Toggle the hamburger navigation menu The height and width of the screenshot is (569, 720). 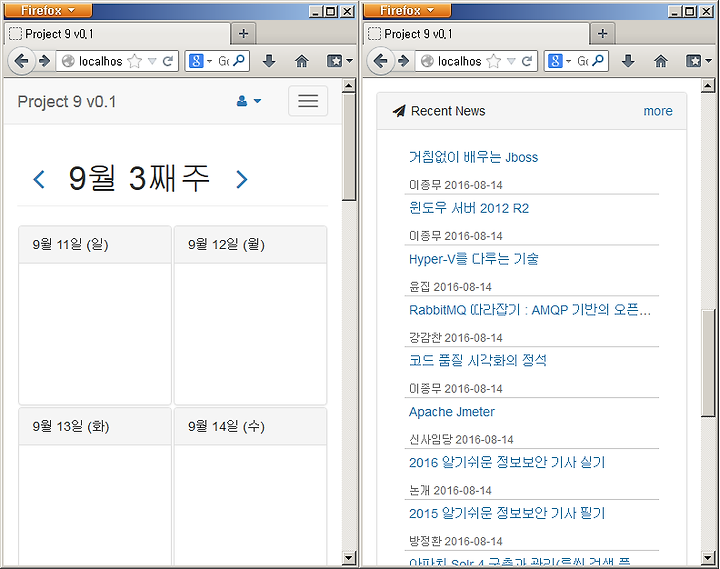[x=308, y=101]
